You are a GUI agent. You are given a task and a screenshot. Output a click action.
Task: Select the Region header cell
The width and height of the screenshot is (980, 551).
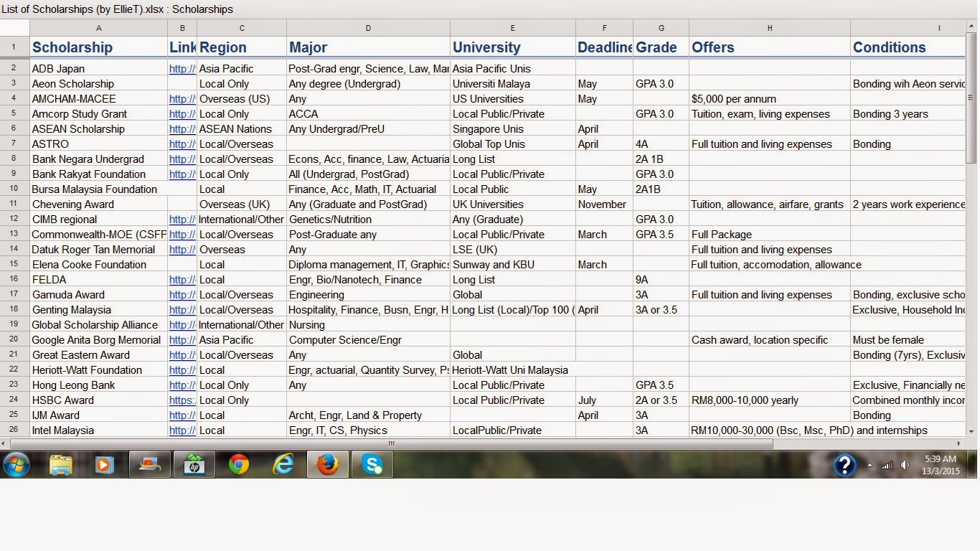pyautogui.click(x=242, y=47)
